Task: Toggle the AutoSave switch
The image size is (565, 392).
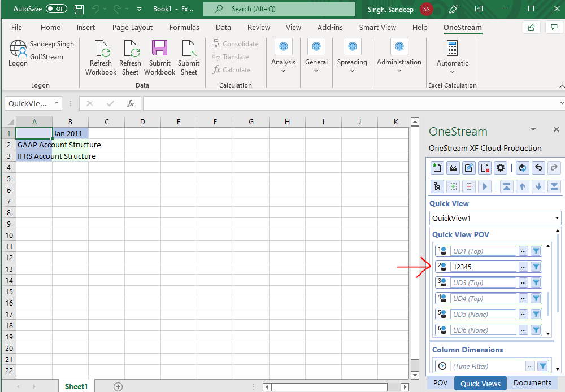Action: coord(56,9)
